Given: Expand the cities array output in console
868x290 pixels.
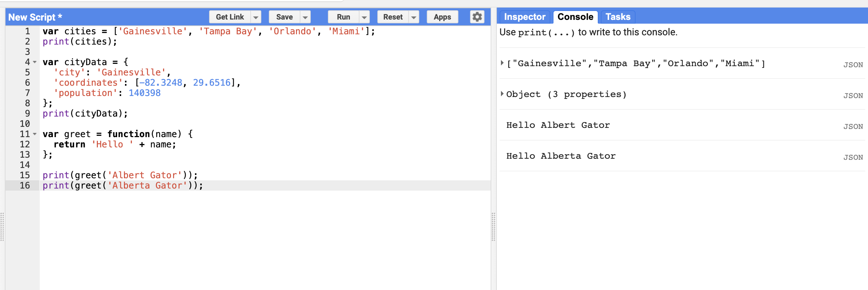Looking at the screenshot, I should point(502,63).
